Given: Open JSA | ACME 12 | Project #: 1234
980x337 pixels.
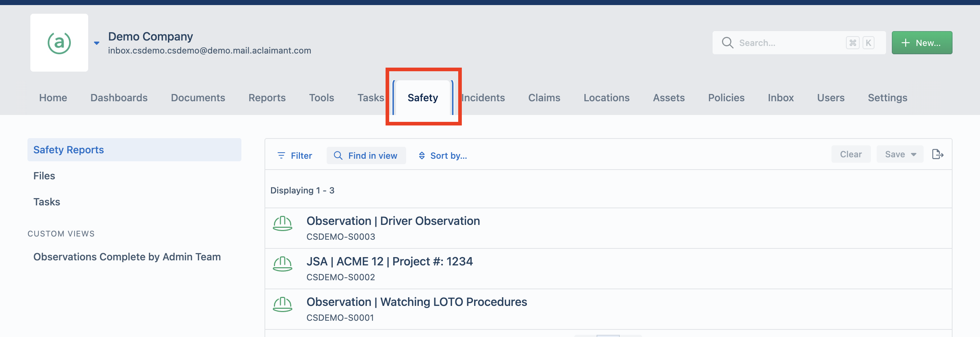Looking at the screenshot, I should (x=390, y=261).
